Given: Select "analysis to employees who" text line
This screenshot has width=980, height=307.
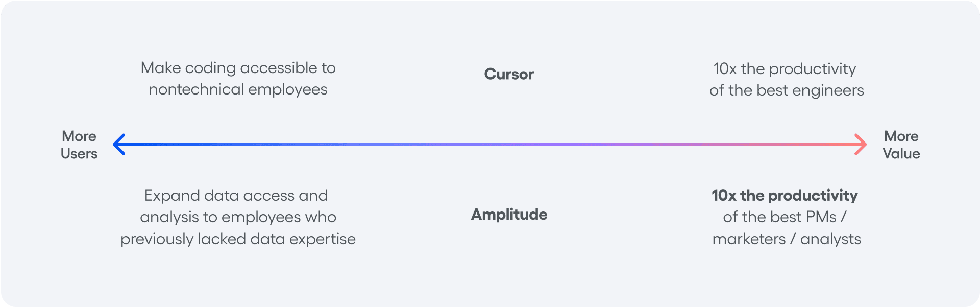Looking at the screenshot, I should click(238, 217).
